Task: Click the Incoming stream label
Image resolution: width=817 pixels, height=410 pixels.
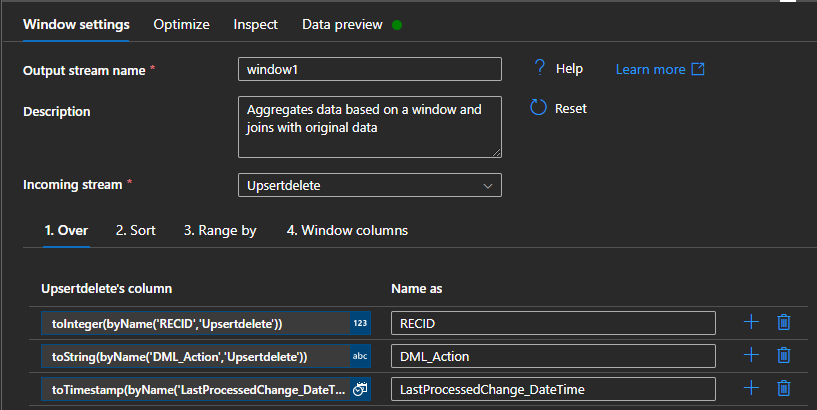Action: pyautogui.click(x=72, y=184)
